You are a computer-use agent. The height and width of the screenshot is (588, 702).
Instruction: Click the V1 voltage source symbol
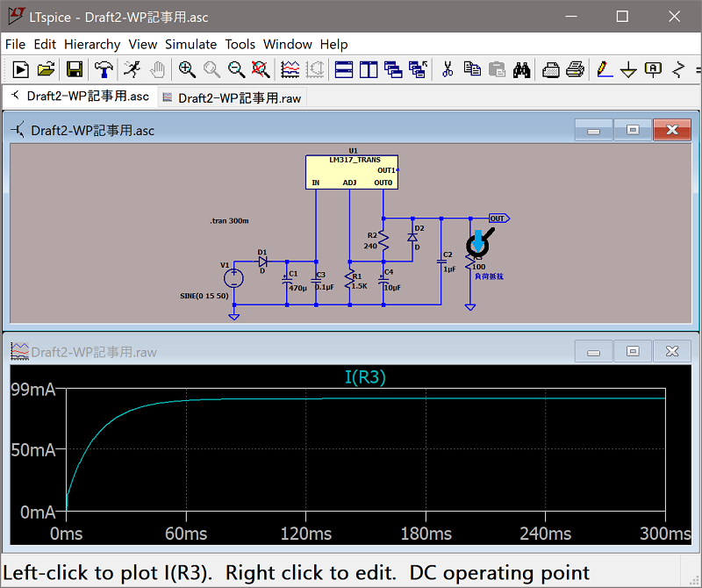coord(233,278)
